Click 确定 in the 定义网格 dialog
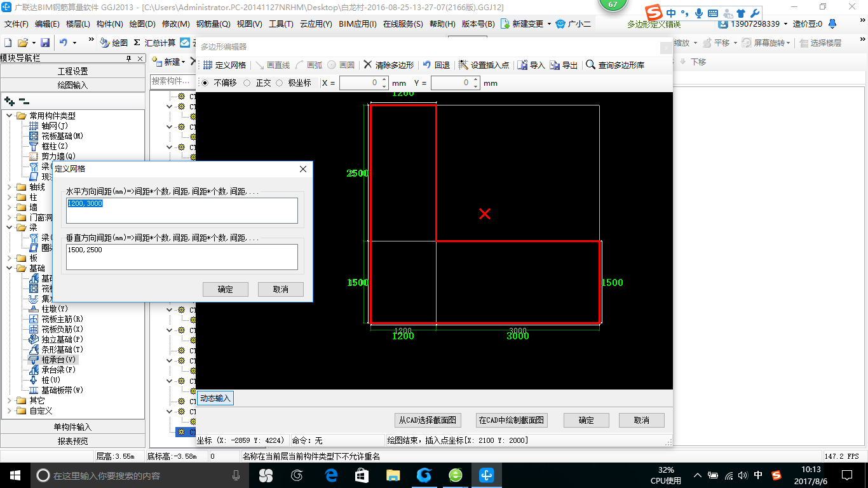 (x=225, y=289)
